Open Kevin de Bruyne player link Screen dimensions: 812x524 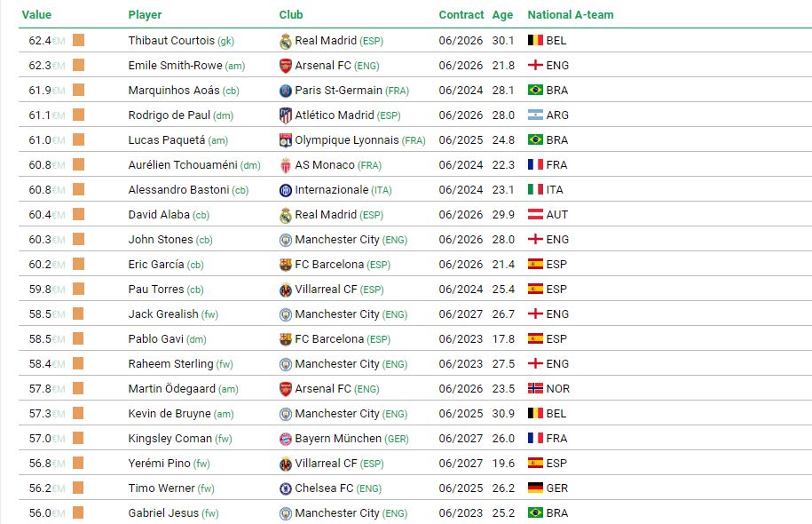169,414
